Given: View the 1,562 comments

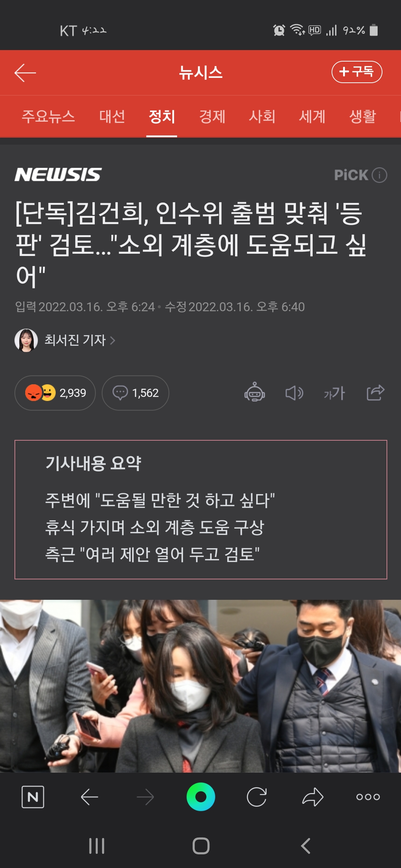Looking at the screenshot, I should click(x=136, y=393).
